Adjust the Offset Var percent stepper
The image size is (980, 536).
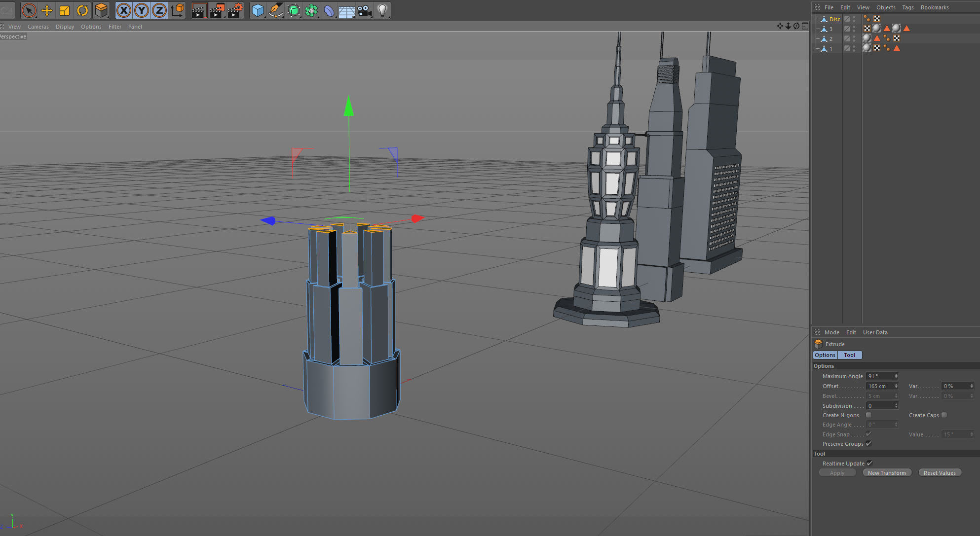(x=972, y=386)
